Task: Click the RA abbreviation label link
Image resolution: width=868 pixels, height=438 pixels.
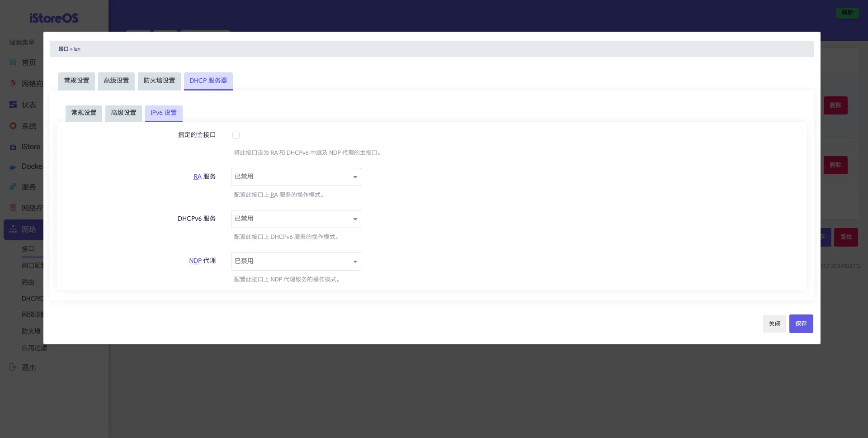Action: pyautogui.click(x=198, y=177)
